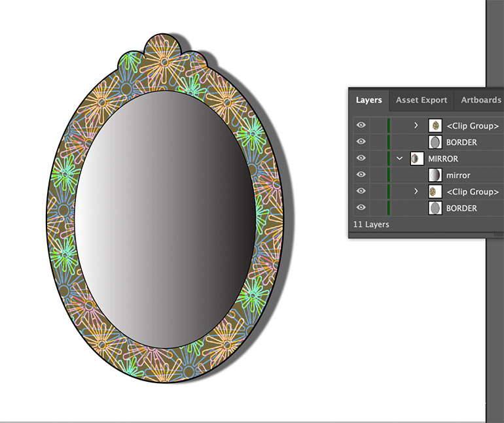Select the Layers panel tab
The image size is (504, 423).
(369, 100)
